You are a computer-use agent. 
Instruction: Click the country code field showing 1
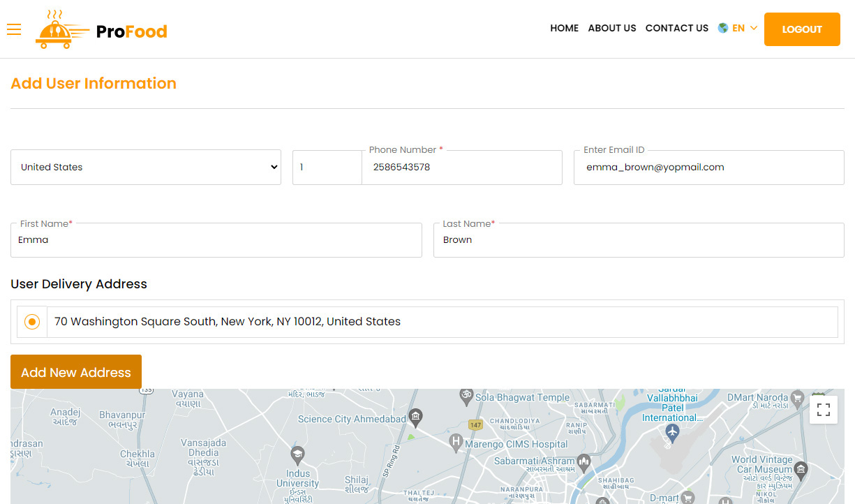pyautogui.click(x=327, y=168)
